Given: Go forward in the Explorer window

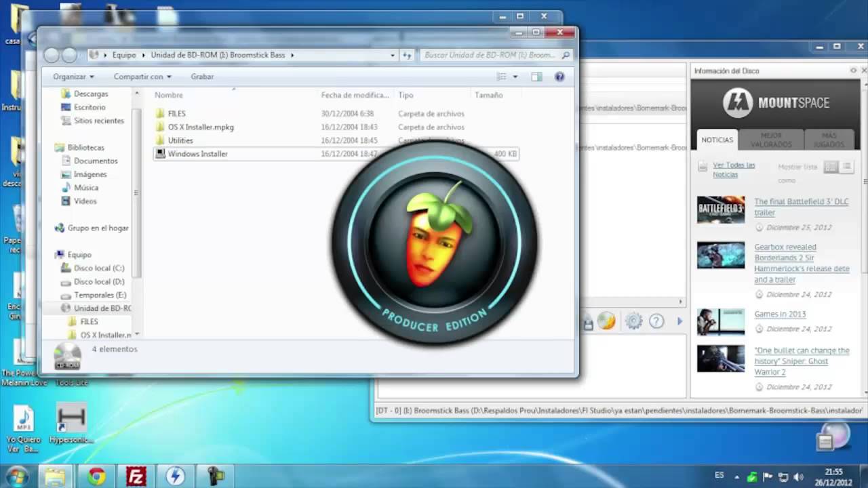Looking at the screenshot, I should (x=69, y=56).
